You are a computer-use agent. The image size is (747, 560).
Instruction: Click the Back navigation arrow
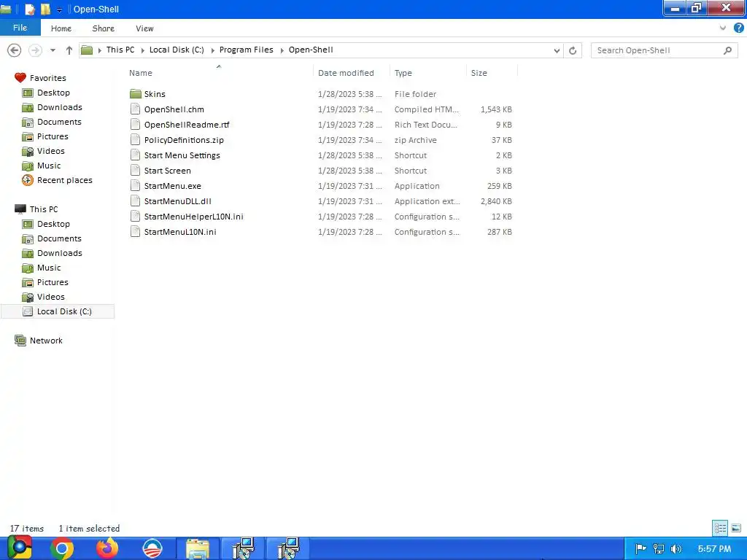15,50
